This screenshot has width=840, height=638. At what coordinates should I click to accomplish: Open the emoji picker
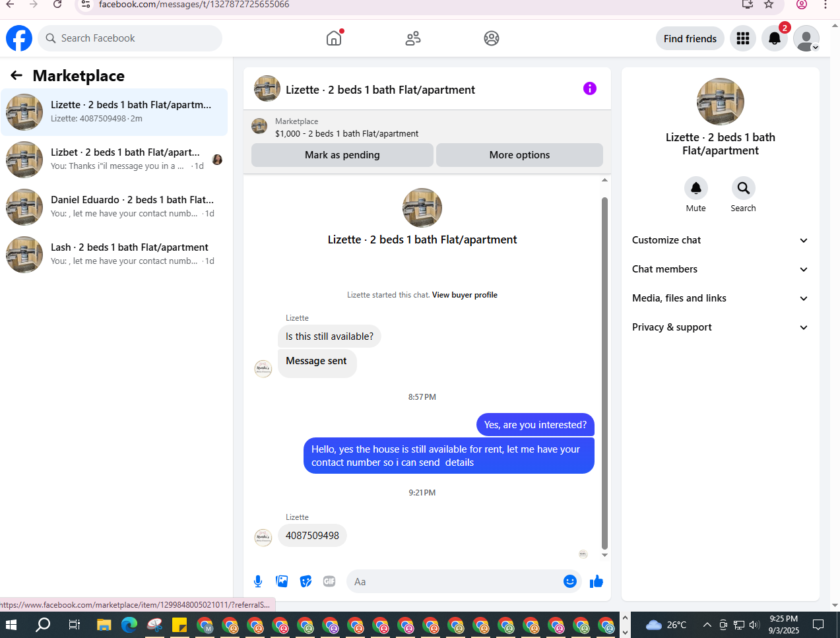(x=570, y=581)
